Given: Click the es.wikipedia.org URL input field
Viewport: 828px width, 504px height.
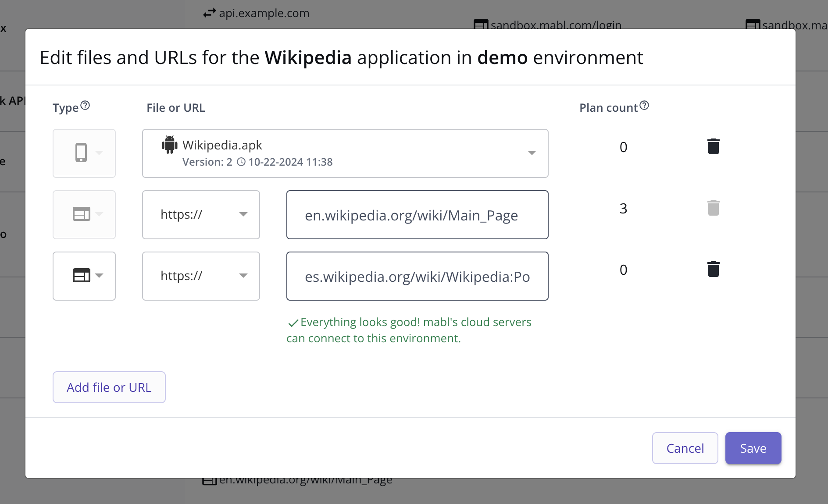Looking at the screenshot, I should click(417, 276).
